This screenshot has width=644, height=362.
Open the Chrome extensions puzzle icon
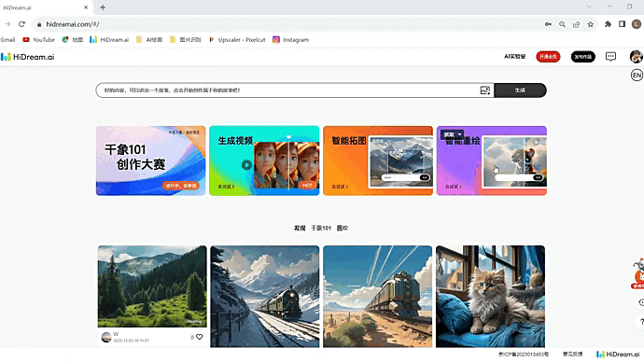pyautogui.click(x=608, y=24)
